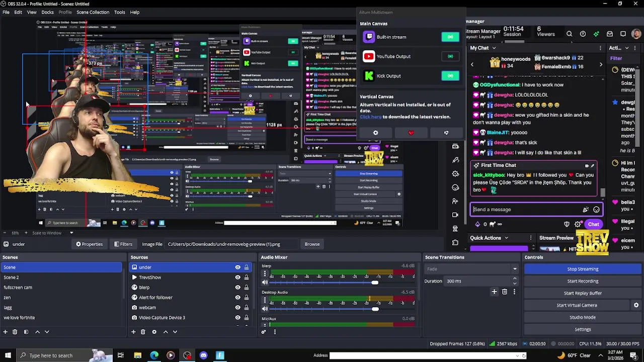
Task: Click Stop Streaming button
Action: (583, 269)
